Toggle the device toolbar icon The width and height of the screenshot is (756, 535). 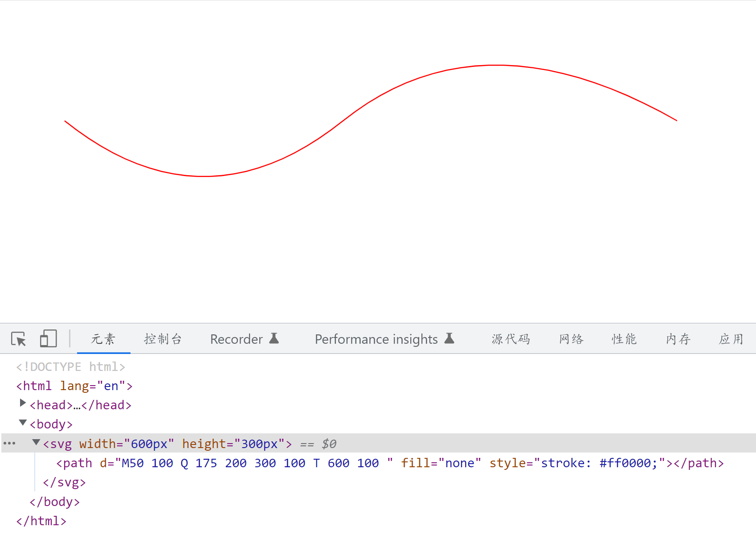pos(48,339)
